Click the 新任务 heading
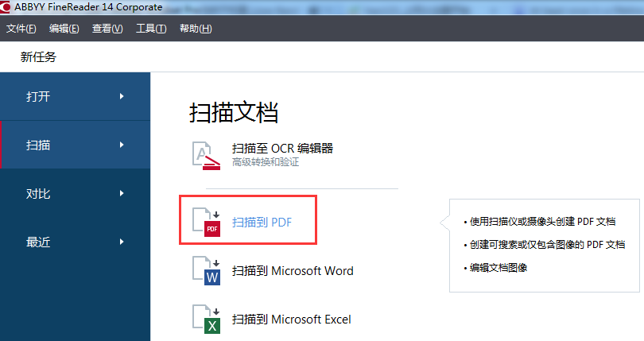 [38, 56]
